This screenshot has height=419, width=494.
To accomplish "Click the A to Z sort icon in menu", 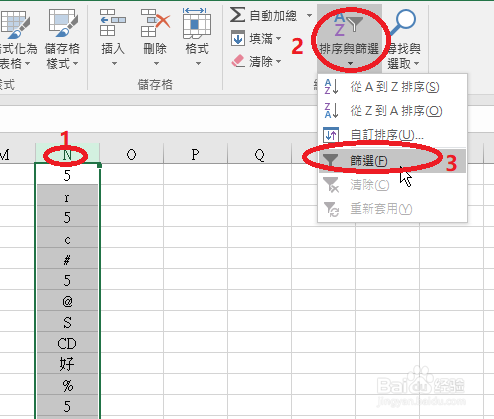I will [331, 87].
